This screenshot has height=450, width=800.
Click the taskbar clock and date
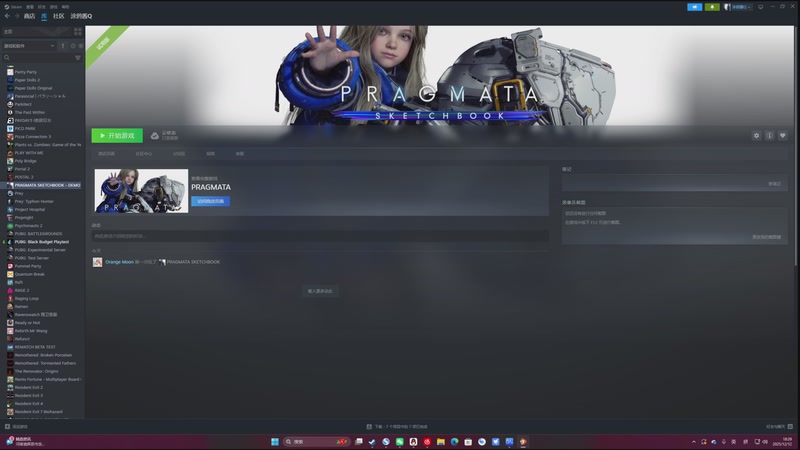pos(785,442)
